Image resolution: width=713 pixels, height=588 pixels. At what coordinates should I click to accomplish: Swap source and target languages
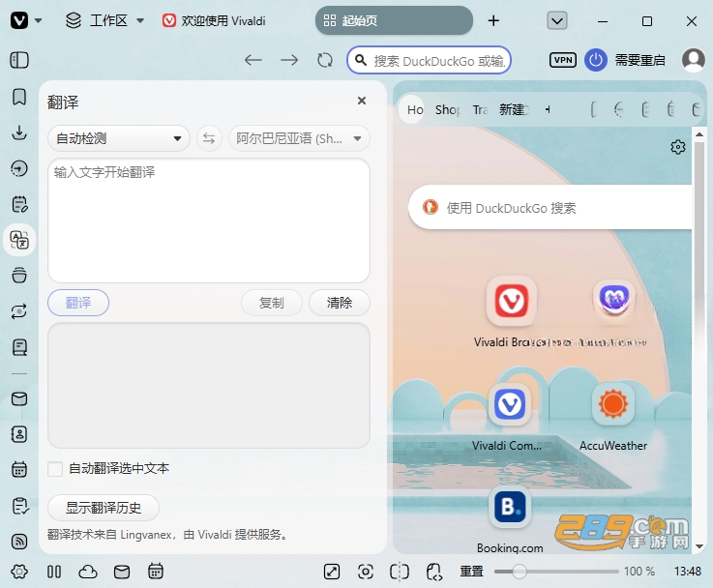(x=209, y=138)
